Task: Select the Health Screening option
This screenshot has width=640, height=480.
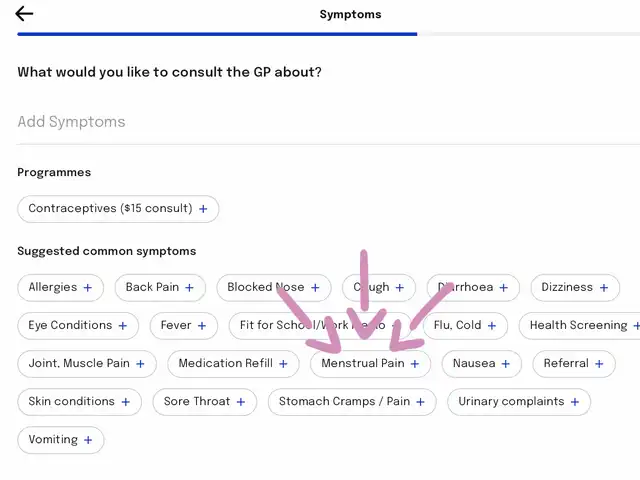Action: [580, 326]
